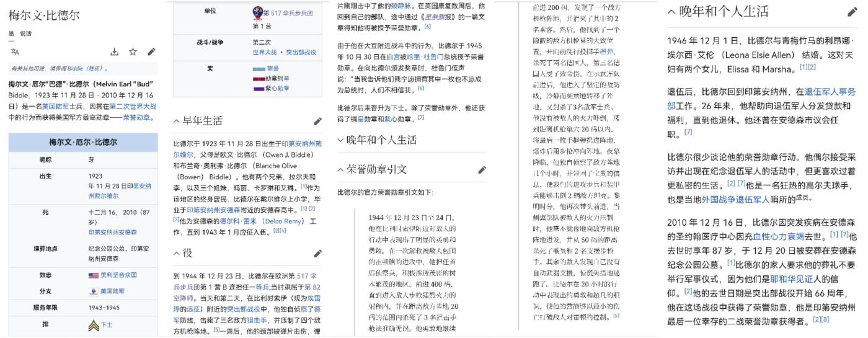Open 荣誉勋章 link ending the intro paragraph
Image resolution: width=868 pixels, height=338 pixels.
[135, 117]
